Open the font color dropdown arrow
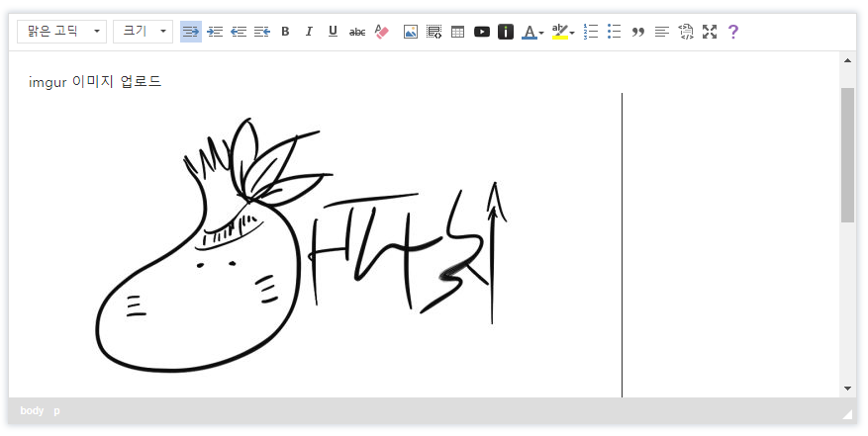 tap(541, 33)
